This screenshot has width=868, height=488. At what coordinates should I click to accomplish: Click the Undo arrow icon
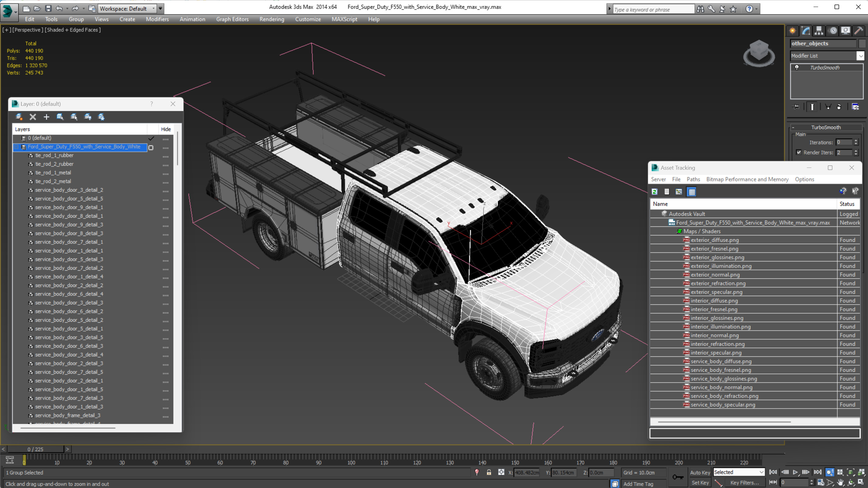[x=59, y=9]
